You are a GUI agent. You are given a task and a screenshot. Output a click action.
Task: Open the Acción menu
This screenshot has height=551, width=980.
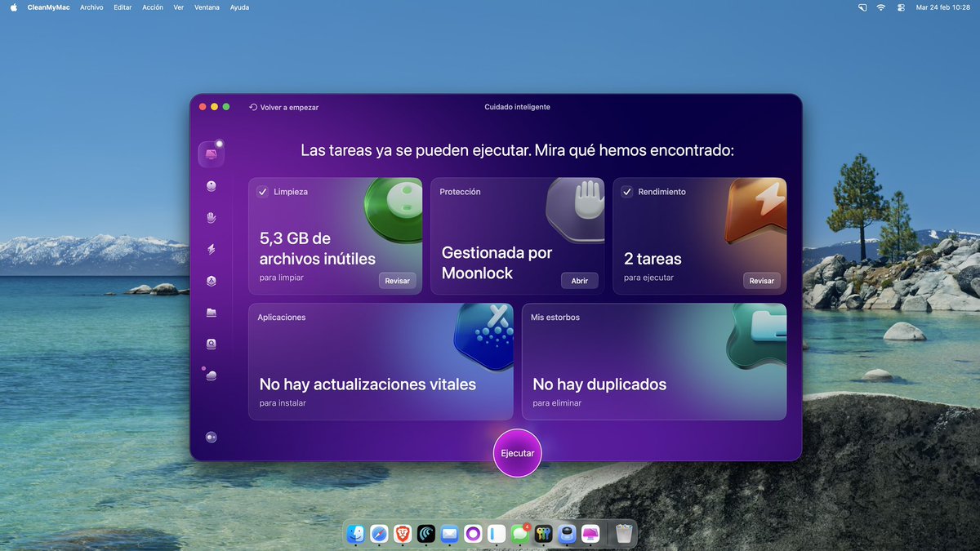tap(153, 7)
